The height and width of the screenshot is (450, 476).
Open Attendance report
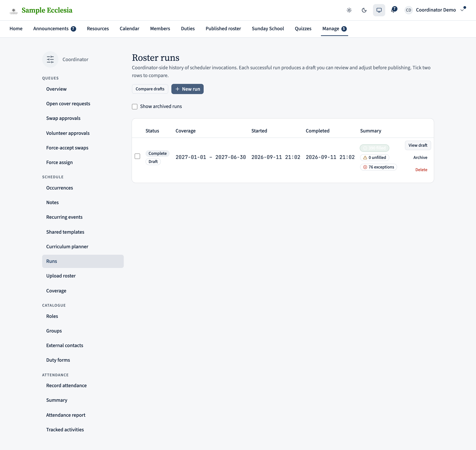(83, 415)
